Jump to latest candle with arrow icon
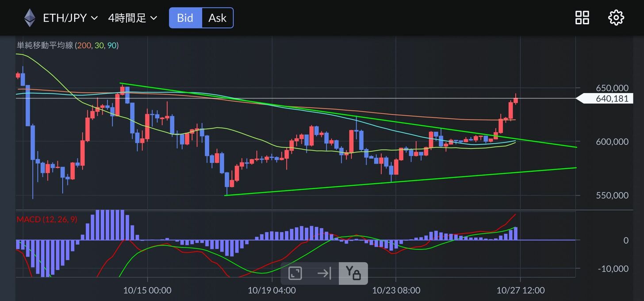The image size is (644, 301). coord(324,273)
